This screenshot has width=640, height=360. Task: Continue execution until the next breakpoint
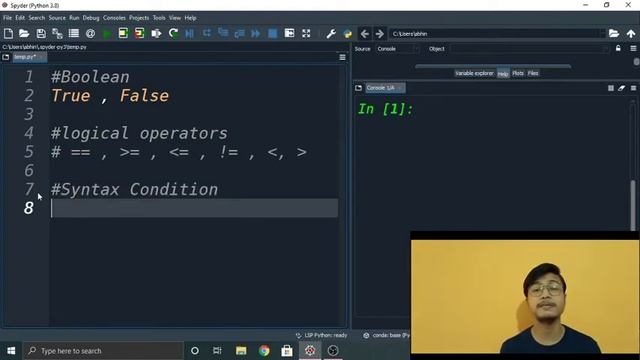coord(256,33)
